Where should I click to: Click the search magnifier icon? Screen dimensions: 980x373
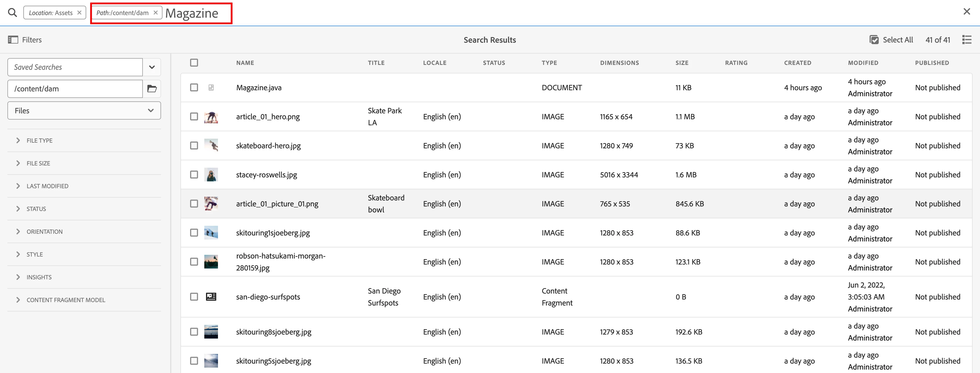[x=13, y=13]
